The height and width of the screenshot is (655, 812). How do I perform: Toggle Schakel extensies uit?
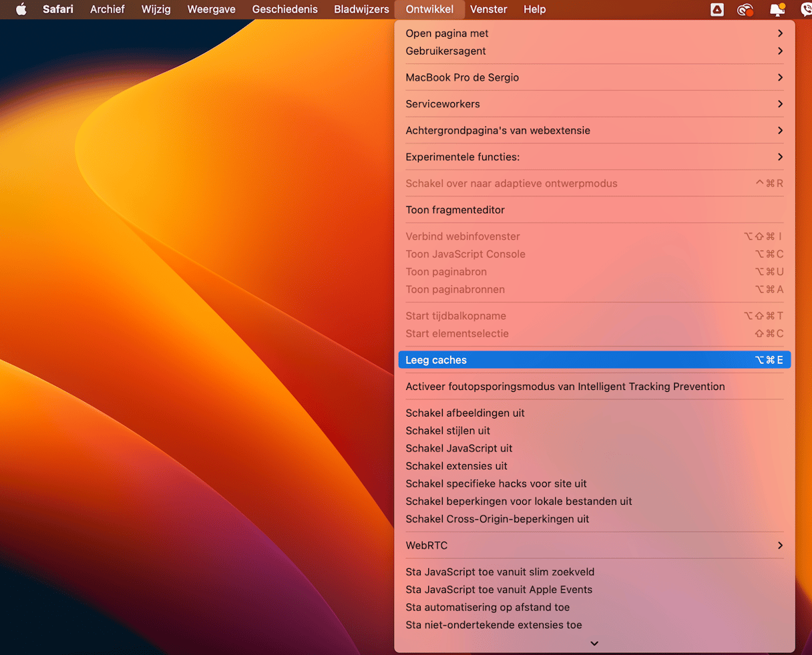[456, 466]
